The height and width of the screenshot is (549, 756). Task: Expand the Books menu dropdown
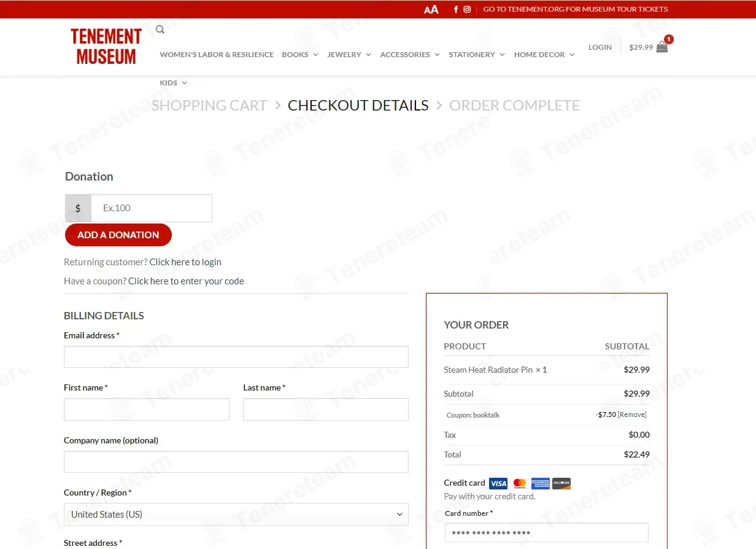click(x=300, y=55)
